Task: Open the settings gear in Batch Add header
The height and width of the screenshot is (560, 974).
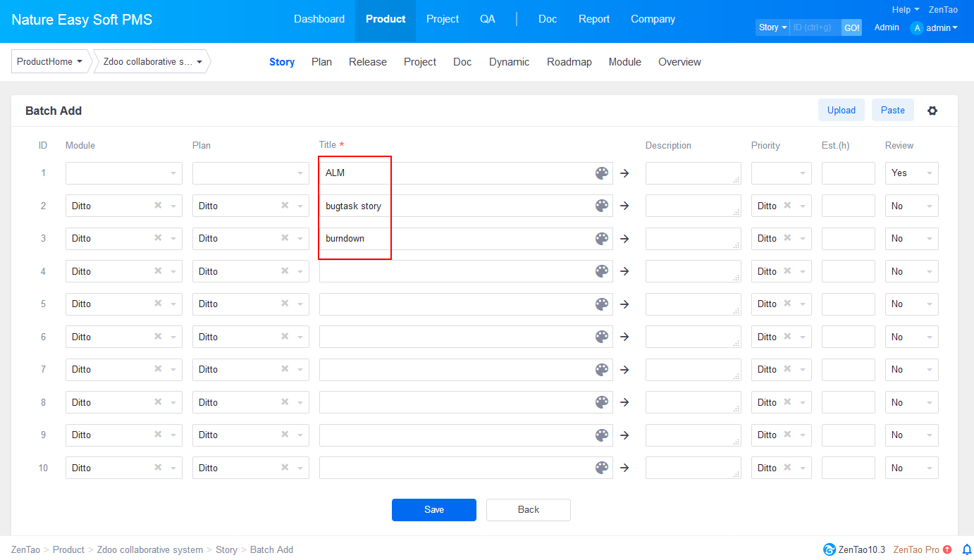Action: pyautogui.click(x=932, y=111)
